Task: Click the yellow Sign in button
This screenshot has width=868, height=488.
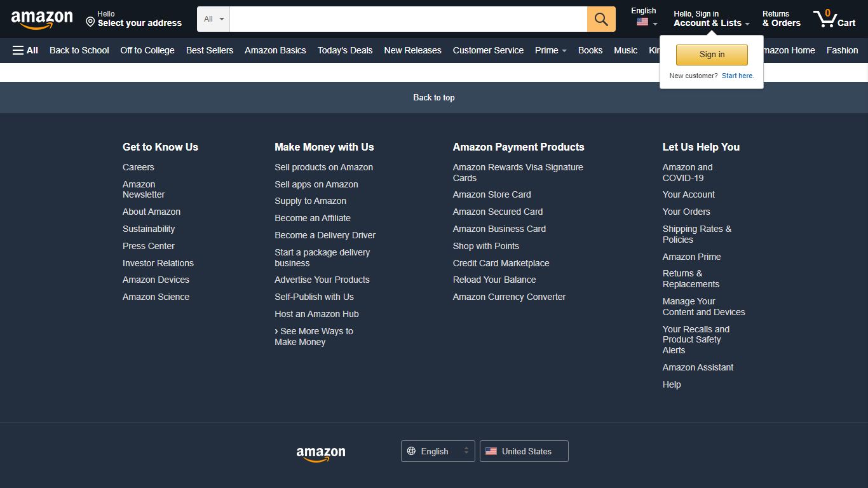Action: pyautogui.click(x=712, y=55)
